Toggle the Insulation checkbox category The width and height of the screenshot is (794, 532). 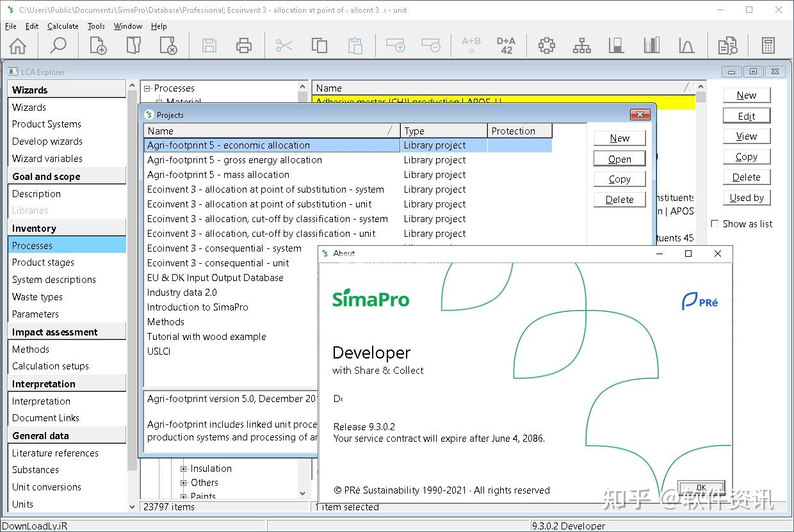click(x=185, y=468)
